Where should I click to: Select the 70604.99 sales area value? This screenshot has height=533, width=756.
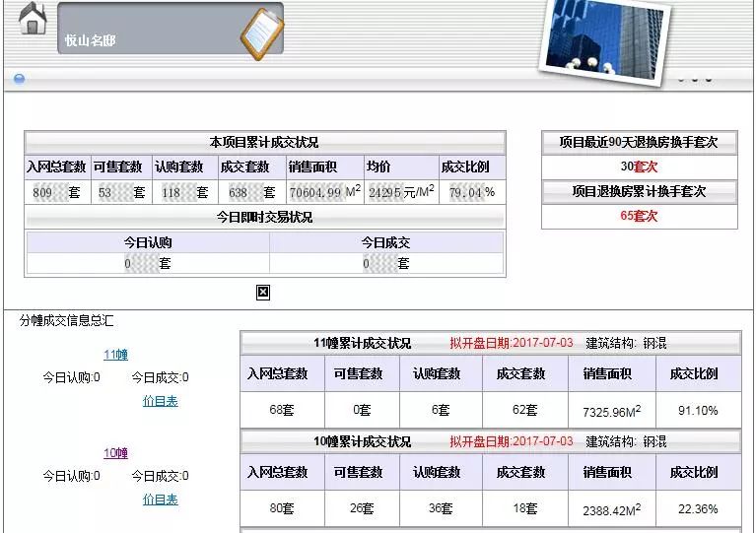pos(325,192)
